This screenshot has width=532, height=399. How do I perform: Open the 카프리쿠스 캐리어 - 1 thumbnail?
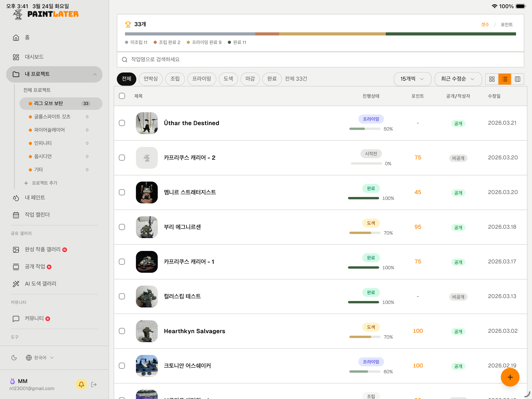(147, 262)
